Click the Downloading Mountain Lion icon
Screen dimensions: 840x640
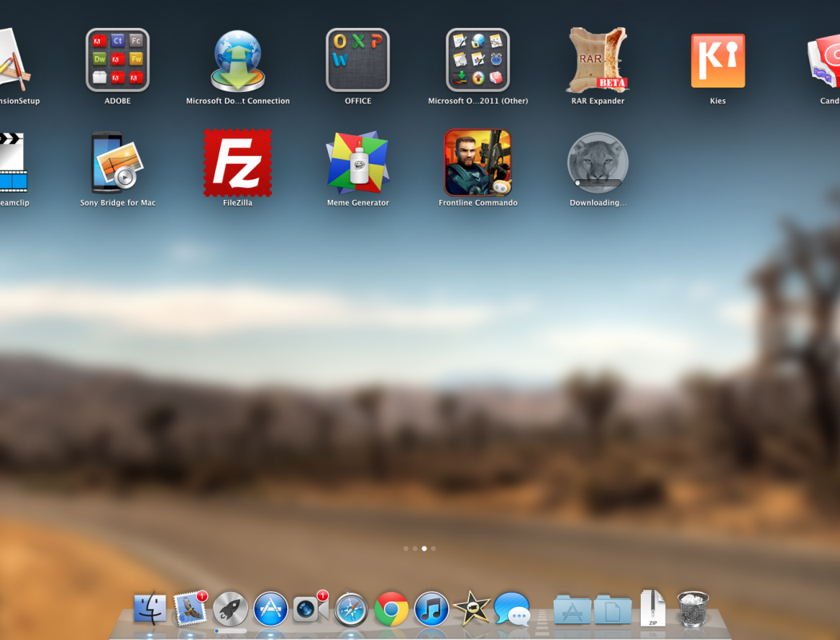pos(598,160)
